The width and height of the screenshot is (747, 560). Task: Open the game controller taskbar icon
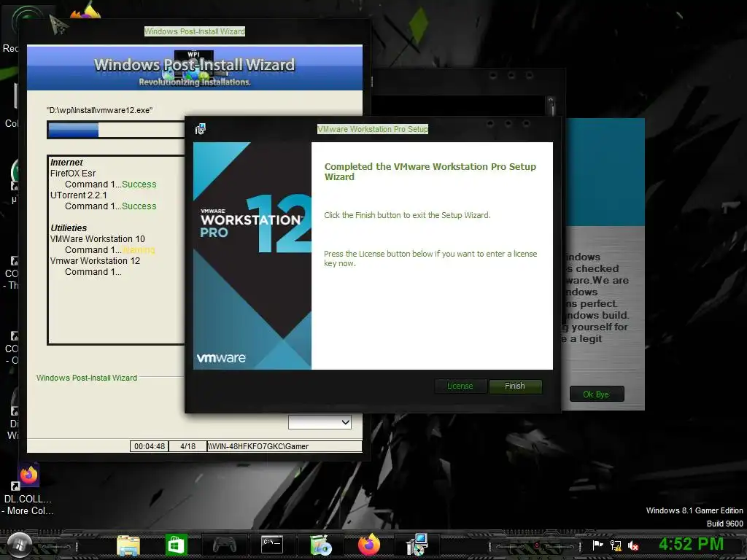225,545
